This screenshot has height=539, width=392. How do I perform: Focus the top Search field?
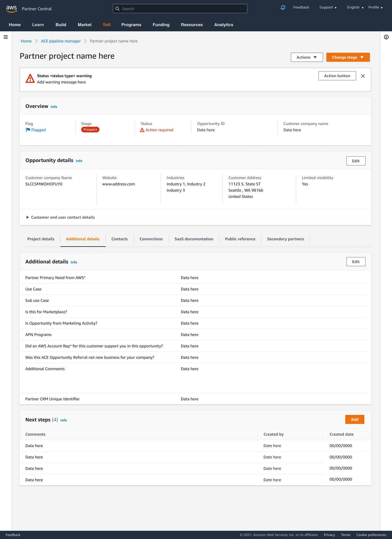180,9
